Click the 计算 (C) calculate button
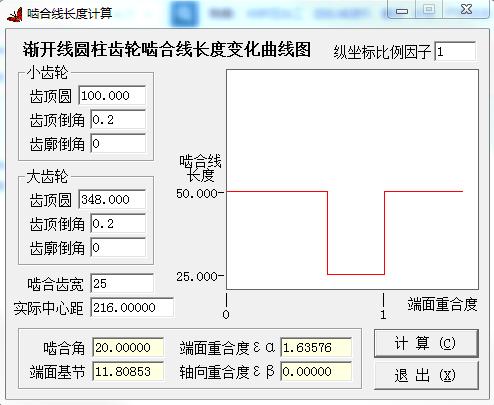This screenshot has height=405, width=494. click(x=426, y=343)
